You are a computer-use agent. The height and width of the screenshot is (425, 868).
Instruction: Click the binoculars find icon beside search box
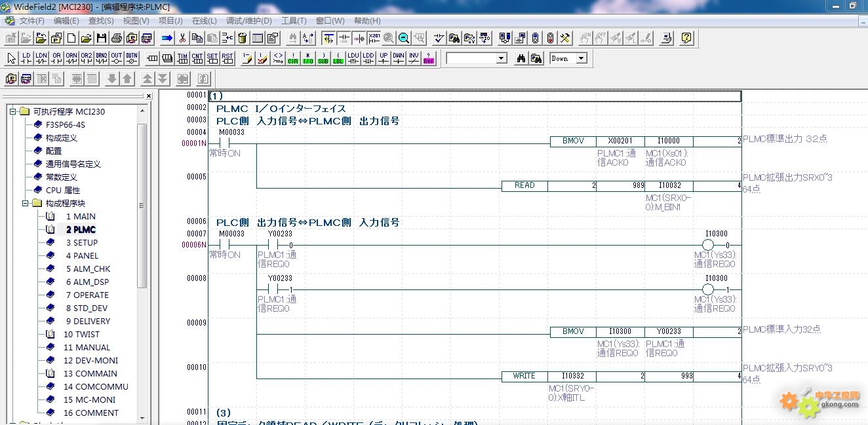click(521, 58)
